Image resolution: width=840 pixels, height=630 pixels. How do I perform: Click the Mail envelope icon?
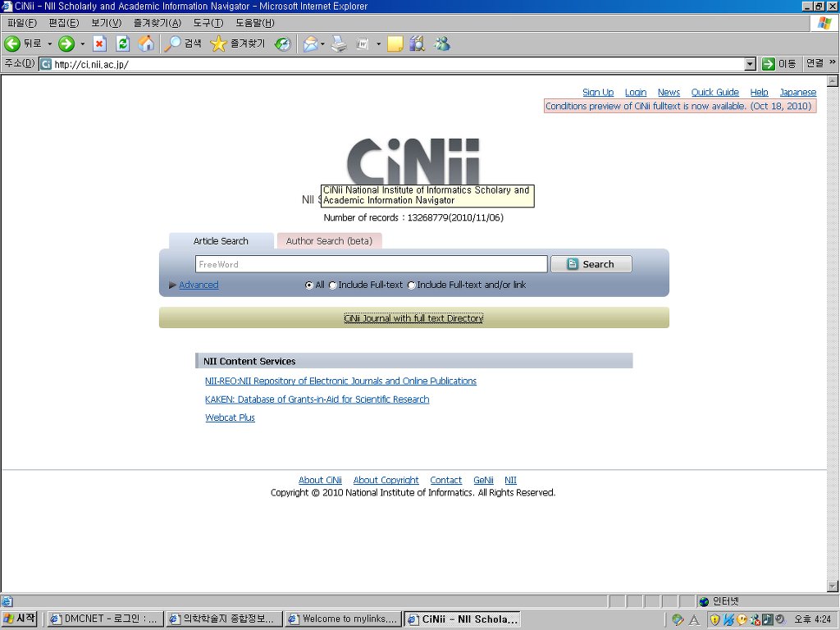pyautogui.click(x=311, y=44)
